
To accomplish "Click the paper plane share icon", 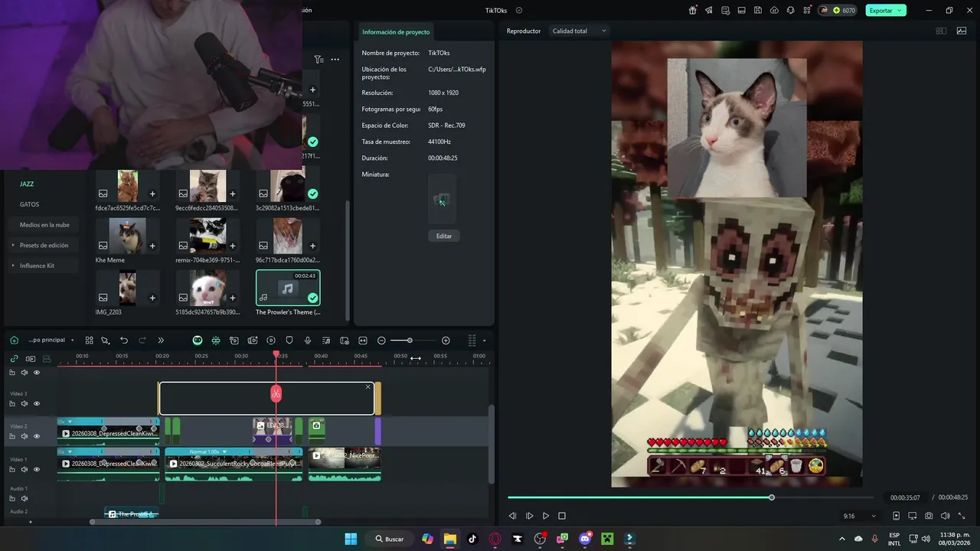I will tap(709, 10).
